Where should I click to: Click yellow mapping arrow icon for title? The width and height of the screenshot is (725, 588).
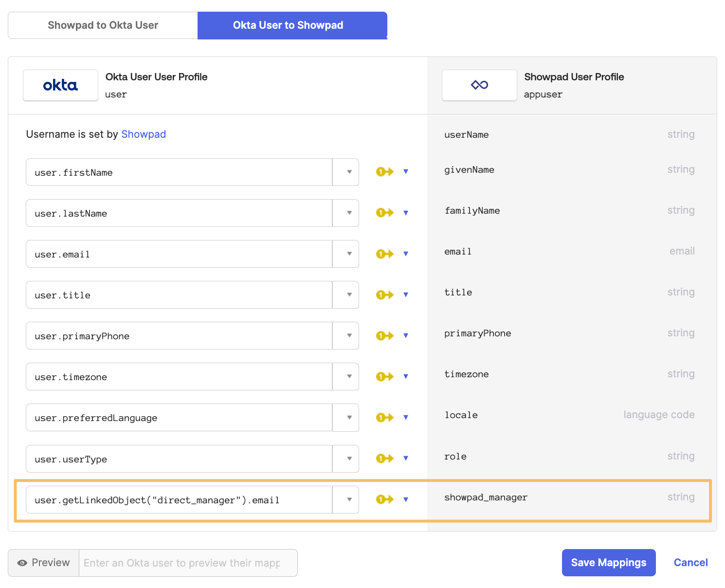point(384,294)
